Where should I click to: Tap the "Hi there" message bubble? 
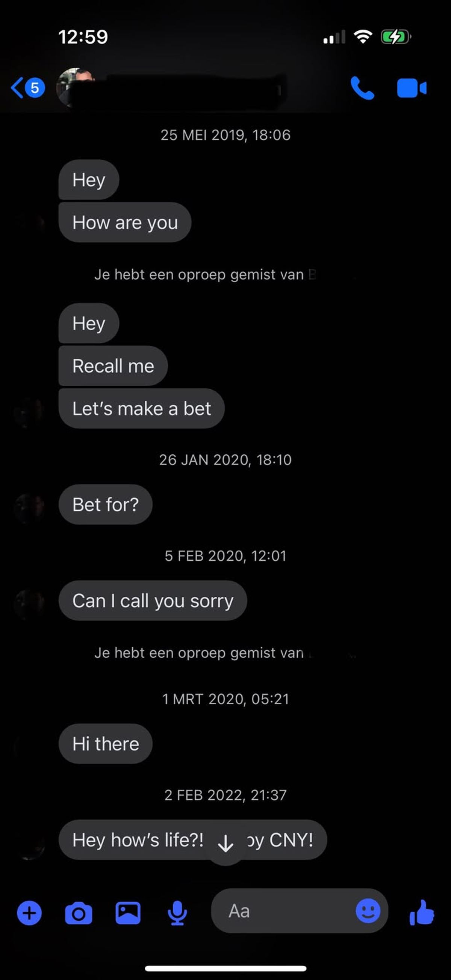[x=106, y=744]
